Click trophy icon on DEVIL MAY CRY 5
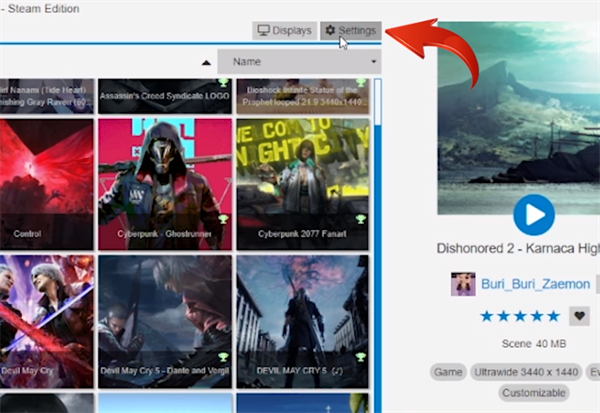The image size is (600, 413). (360, 357)
